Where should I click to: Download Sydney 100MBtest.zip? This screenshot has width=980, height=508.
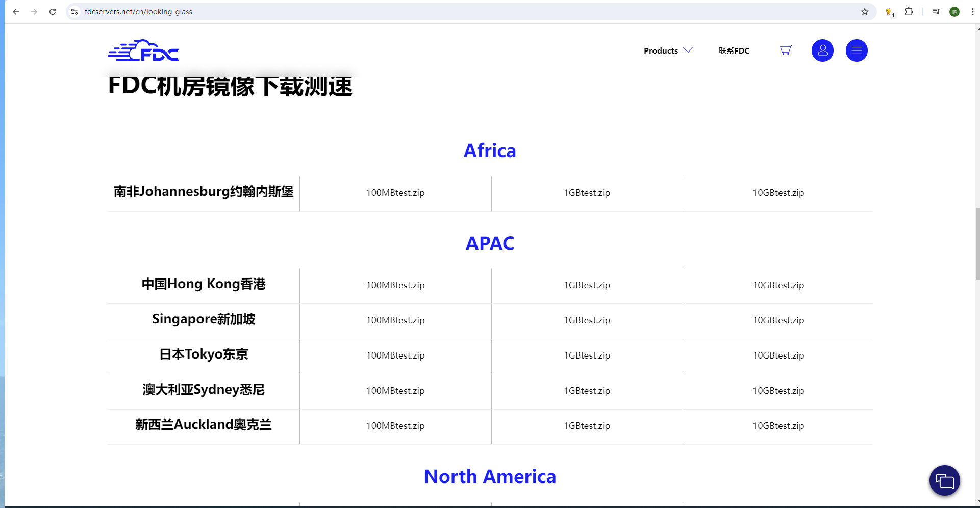pos(395,391)
